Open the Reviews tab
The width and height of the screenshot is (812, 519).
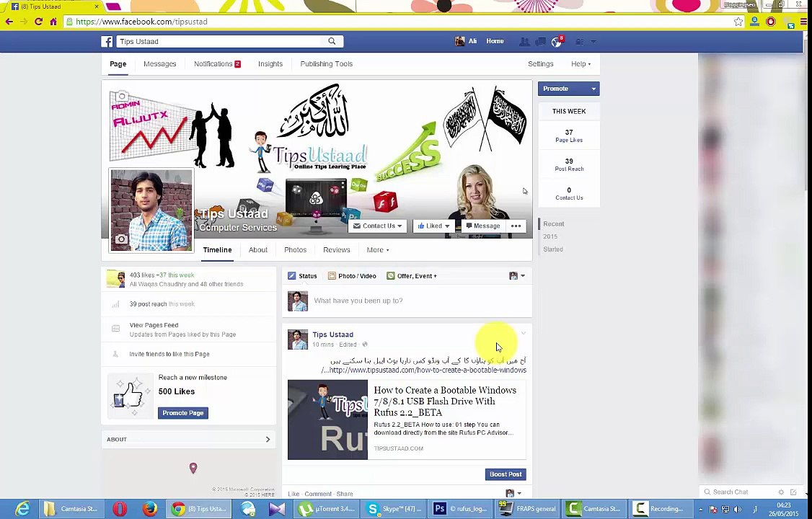pyautogui.click(x=337, y=250)
